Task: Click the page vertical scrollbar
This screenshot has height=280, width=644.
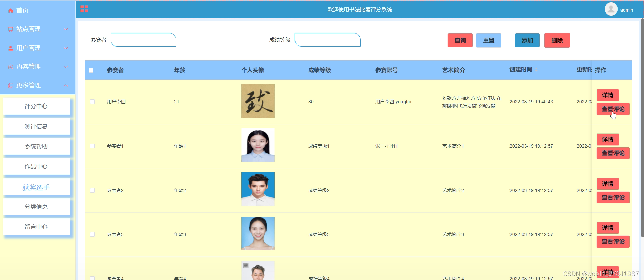Action: [642, 127]
